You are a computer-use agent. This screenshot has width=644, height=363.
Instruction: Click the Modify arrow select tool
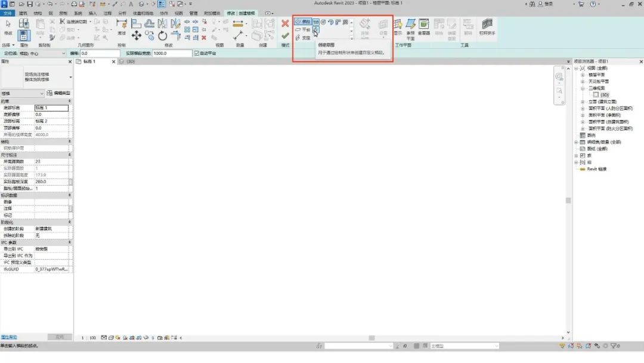[8, 27]
